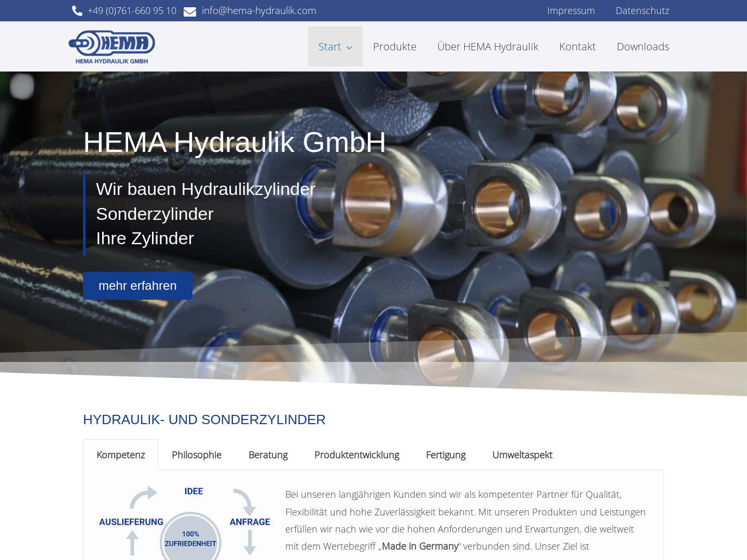The image size is (747, 560).
Task: Click the IDEE label in diagram
Action: [193, 491]
